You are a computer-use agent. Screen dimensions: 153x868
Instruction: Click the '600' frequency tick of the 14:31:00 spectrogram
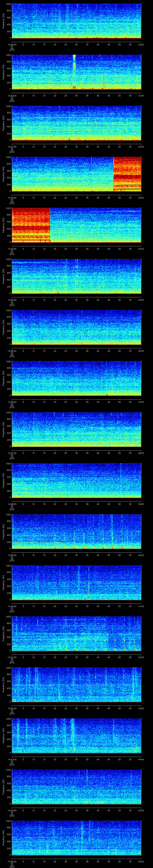[x=9, y=120]
